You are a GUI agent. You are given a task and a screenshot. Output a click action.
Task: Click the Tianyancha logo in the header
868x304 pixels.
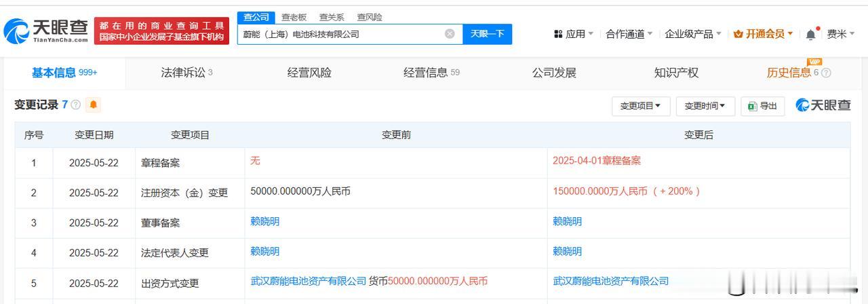point(46,30)
